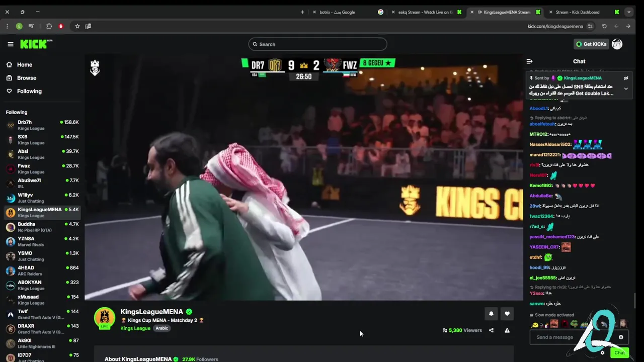Click the green Chat send button
644x362 pixels.
coord(619,353)
